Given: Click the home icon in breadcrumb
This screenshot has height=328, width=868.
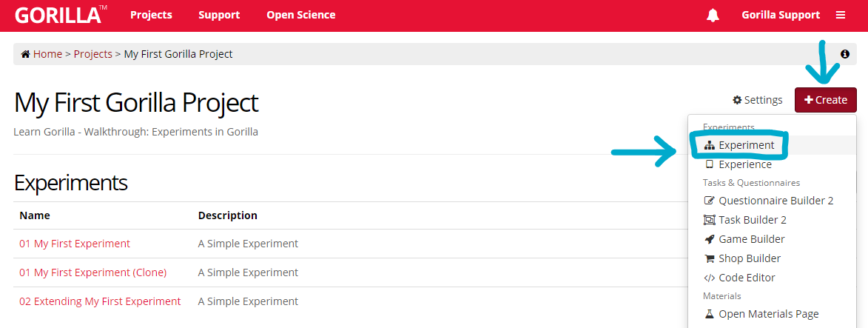Looking at the screenshot, I should point(25,54).
